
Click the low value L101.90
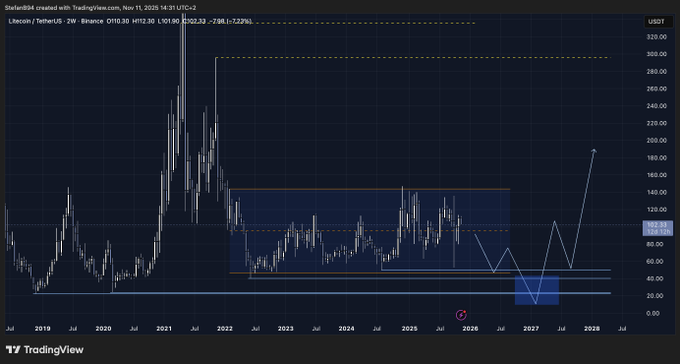point(169,21)
